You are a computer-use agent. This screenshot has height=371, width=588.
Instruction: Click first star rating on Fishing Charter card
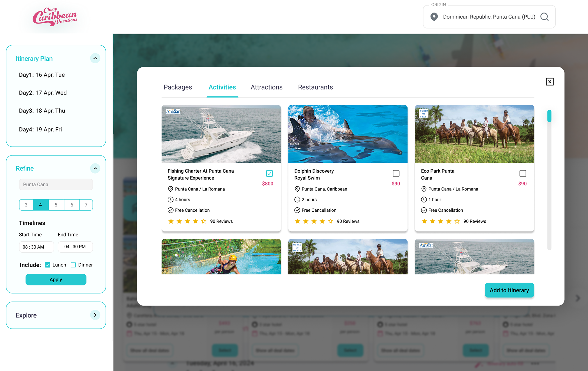pos(171,221)
